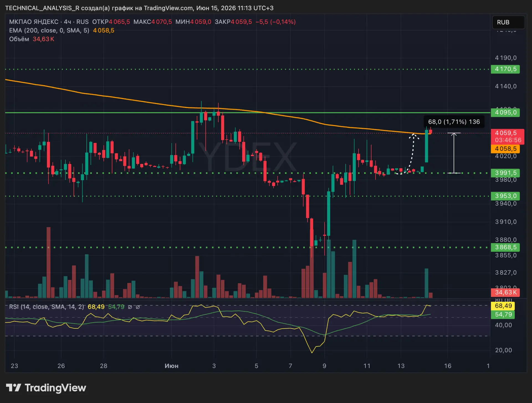This screenshot has height=403, width=532.
Task: Select the 3 953,0 level label
Action: pyautogui.click(x=505, y=196)
